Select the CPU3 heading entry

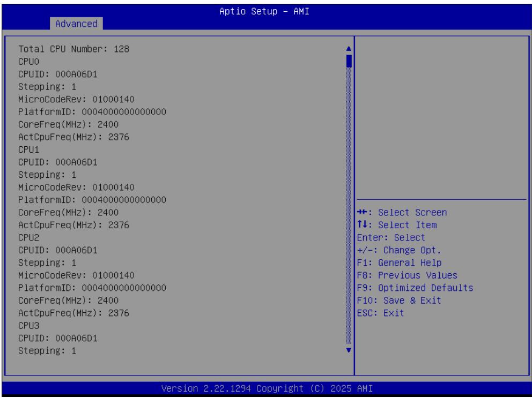tap(28, 326)
